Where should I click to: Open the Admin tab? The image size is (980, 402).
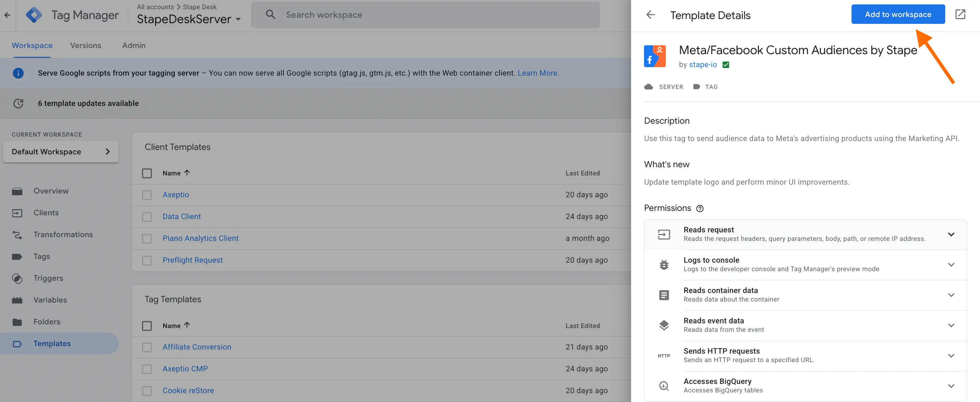coord(134,45)
